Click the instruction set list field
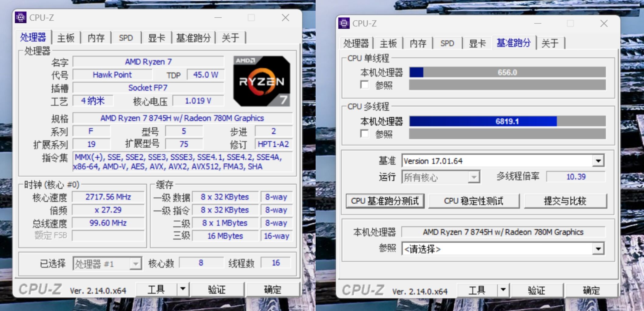 (182, 162)
